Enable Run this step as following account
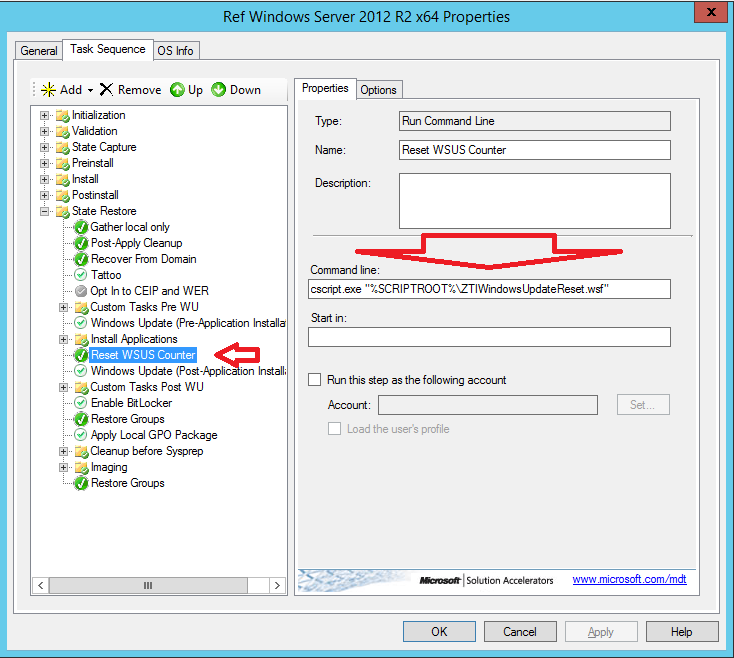The image size is (734, 658). 316,380
